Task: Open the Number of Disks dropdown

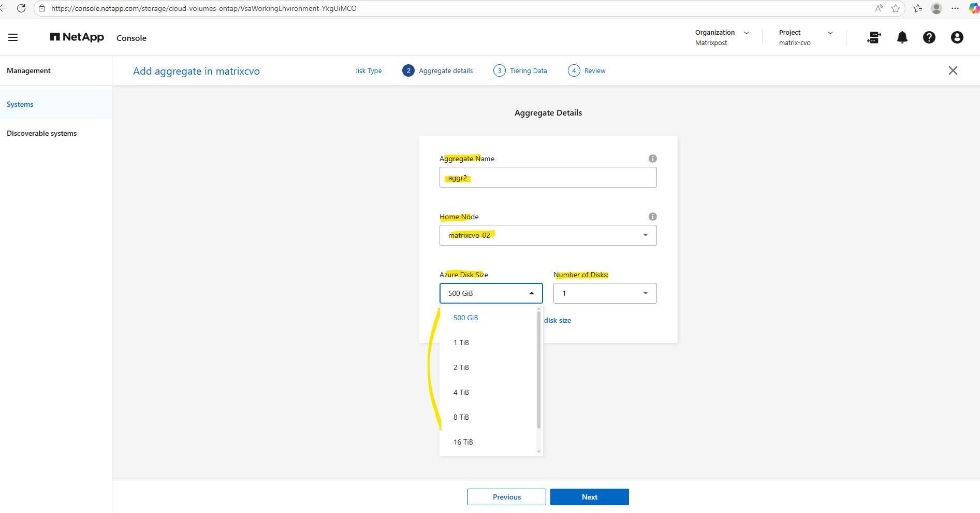Action: [x=605, y=293]
